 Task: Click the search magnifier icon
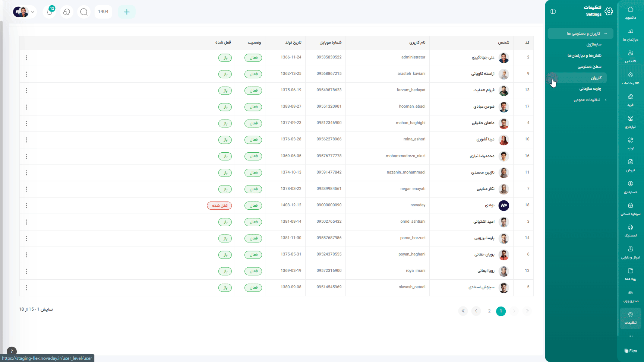click(x=84, y=12)
